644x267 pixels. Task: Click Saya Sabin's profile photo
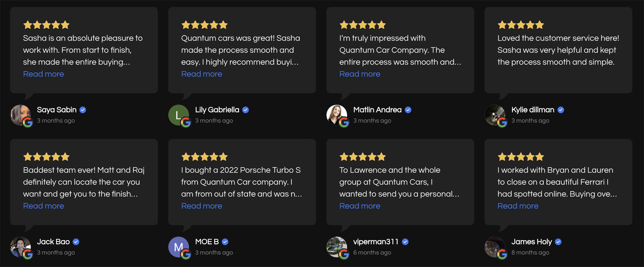[20, 115]
